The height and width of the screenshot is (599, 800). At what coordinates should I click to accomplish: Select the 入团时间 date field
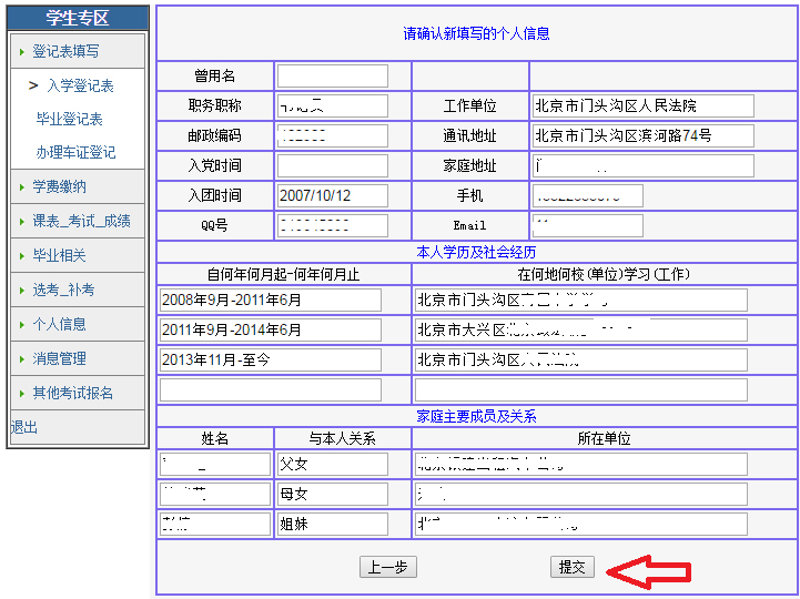[x=332, y=195]
